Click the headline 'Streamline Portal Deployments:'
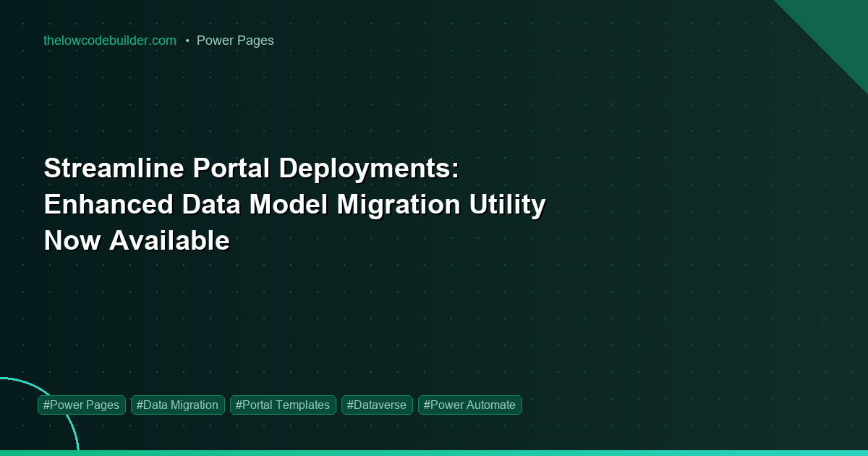The height and width of the screenshot is (456, 868). point(252,169)
